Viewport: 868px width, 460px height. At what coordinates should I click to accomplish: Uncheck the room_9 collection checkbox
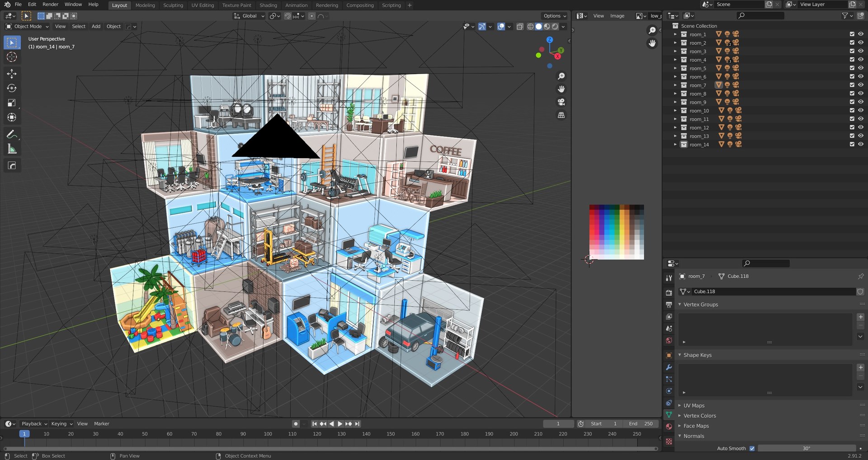click(x=852, y=102)
